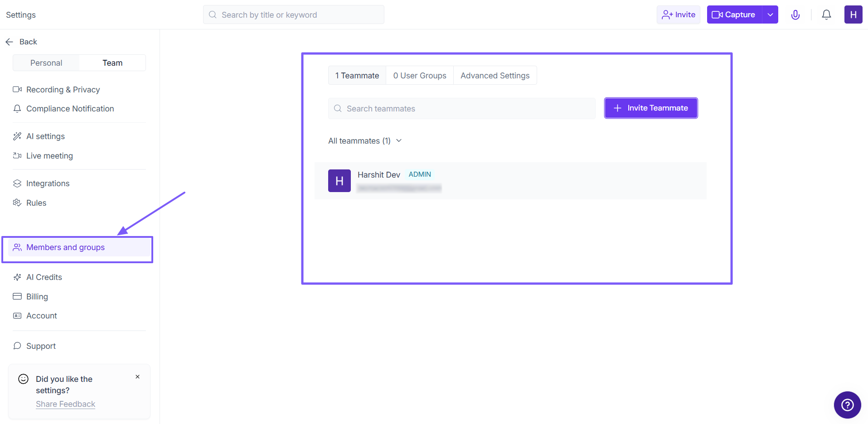Click the Account ID icon
This screenshot has height=424, width=868.
pyautogui.click(x=17, y=316)
